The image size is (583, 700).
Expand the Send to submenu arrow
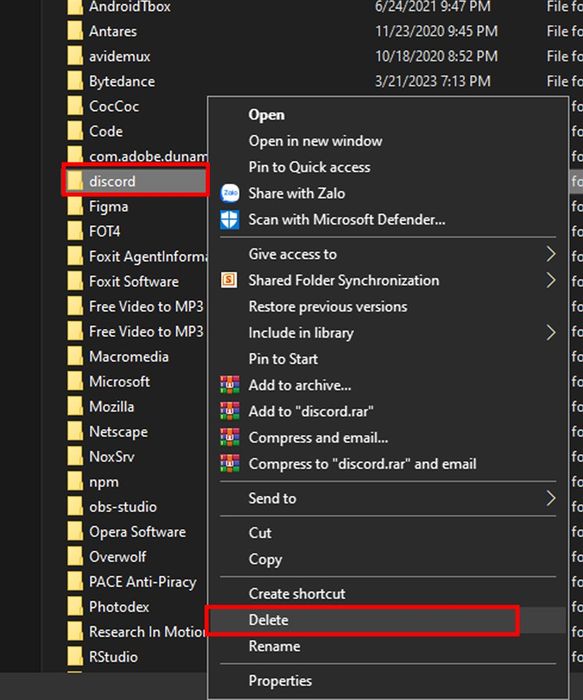point(551,498)
